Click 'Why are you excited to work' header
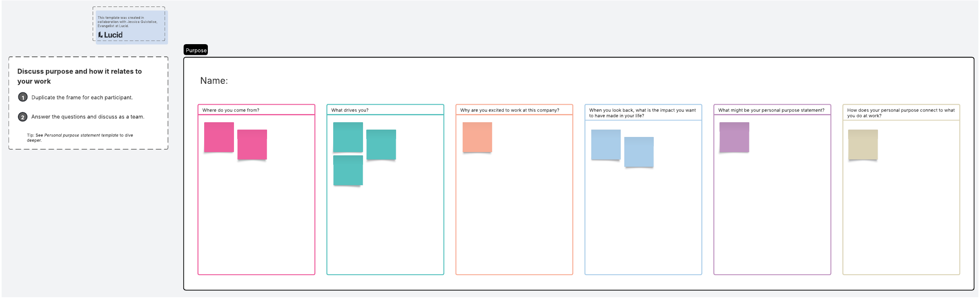Screen dimensions: 980x298 click(x=509, y=110)
